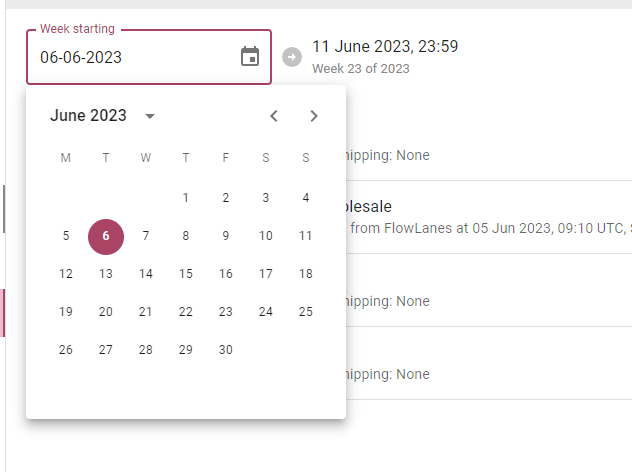
Task: Pick June 4 in calendar
Action: 306,198
